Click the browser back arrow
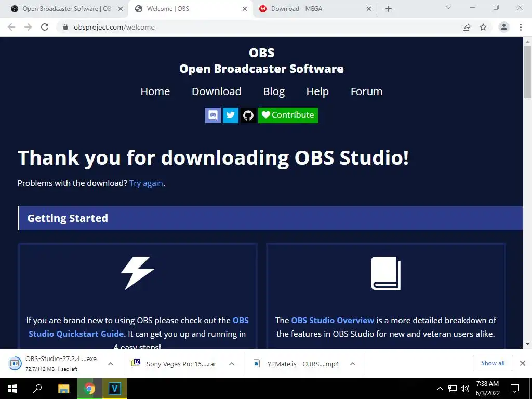This screenshot has height=399, width=532. pyautogui.click(x=11, y=27)
